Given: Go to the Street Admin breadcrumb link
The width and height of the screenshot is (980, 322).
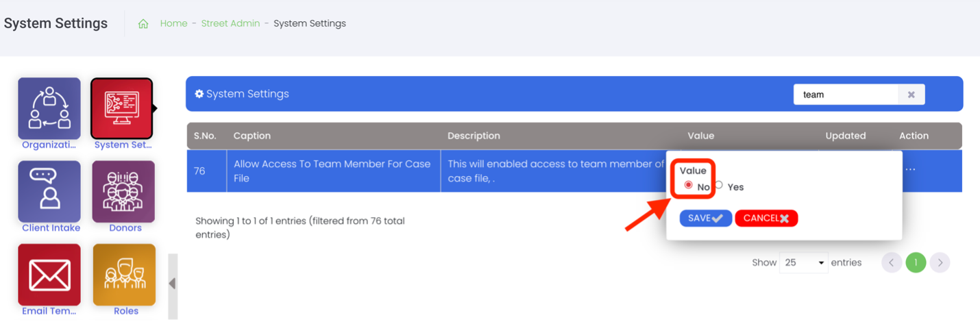Looking at the screenshot, I should pos(230,23).
